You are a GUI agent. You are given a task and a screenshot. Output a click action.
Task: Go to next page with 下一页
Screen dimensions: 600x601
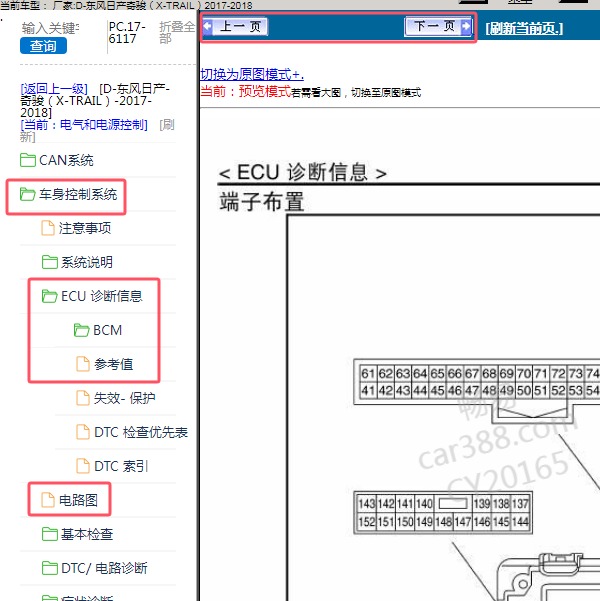[x=438, y=26]
